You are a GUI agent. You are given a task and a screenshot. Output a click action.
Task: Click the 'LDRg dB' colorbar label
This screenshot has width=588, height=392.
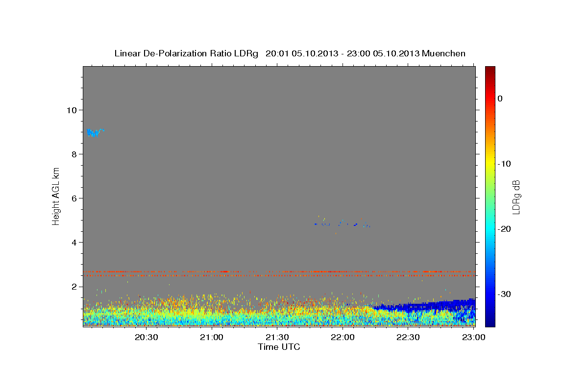click(x=516, y=197)
